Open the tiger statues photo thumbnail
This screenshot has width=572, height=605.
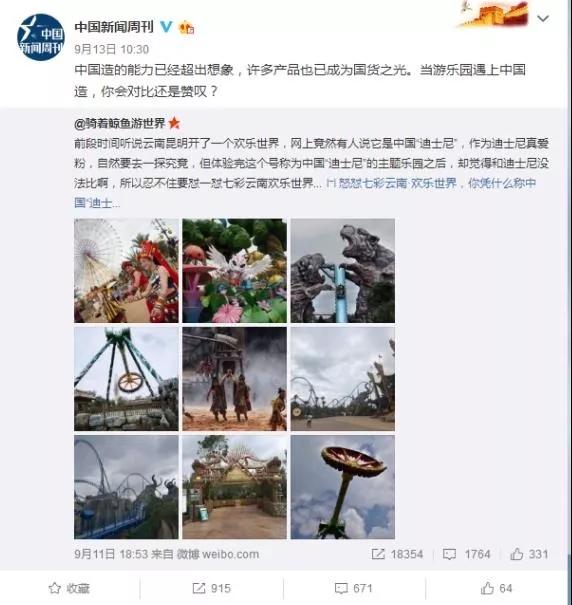click(x=343, y=270)
